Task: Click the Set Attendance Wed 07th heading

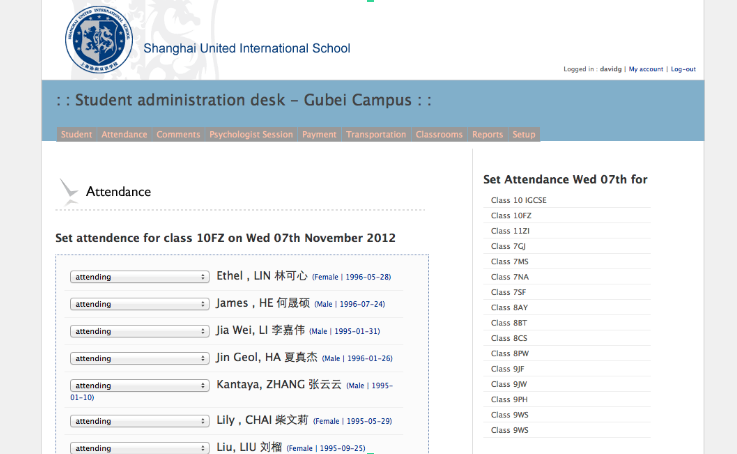Action: pyautogui.click(x=565, y=180)
